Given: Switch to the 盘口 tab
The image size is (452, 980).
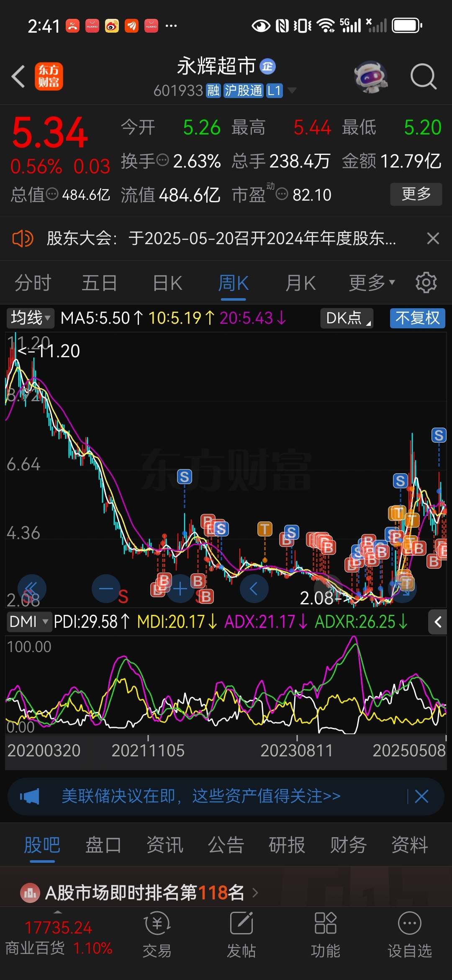Looking at the screenshot, I should [x=103, y=845].
